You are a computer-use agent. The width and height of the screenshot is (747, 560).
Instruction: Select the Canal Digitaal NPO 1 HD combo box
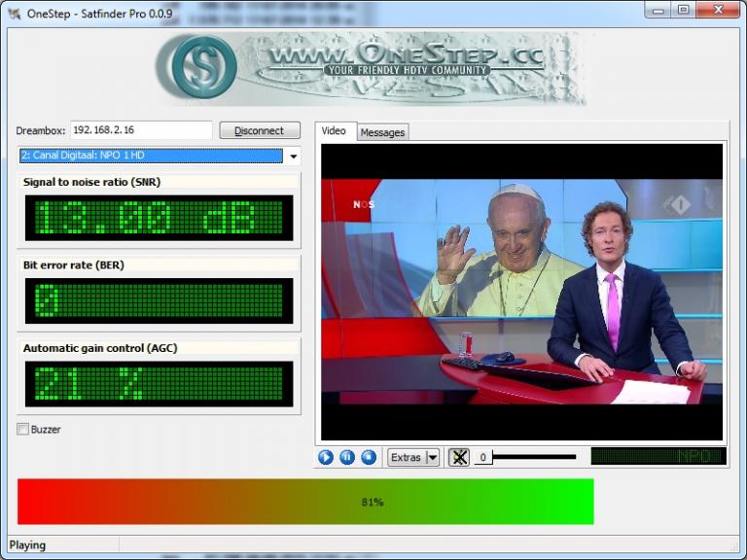(151, 156)
